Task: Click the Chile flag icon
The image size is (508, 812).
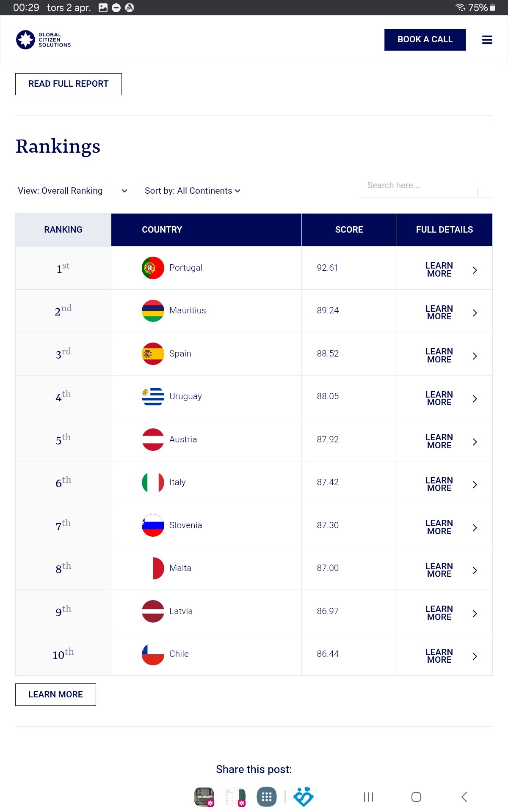Action: 153,654
